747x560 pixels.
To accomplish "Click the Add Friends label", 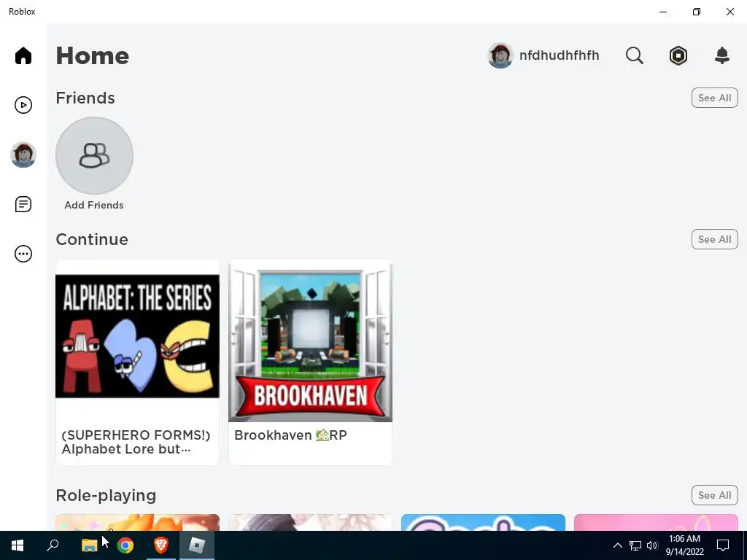I will [94, 205].
